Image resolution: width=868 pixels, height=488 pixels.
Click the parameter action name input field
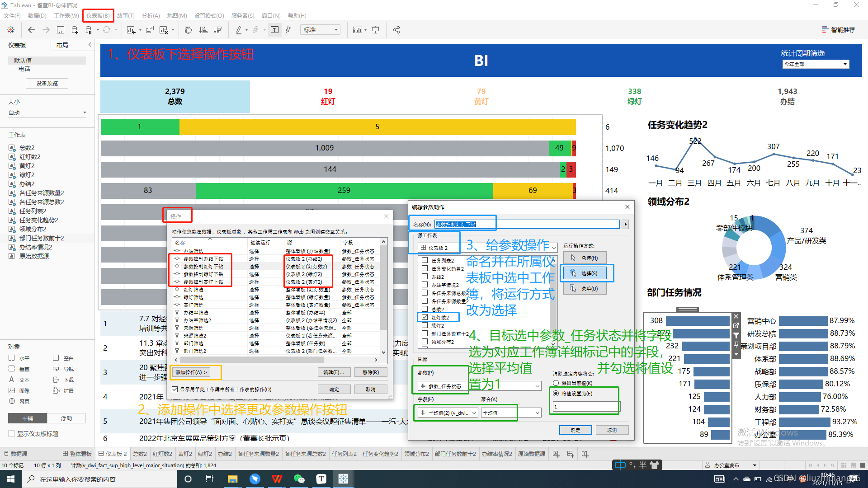click(527, 224)
